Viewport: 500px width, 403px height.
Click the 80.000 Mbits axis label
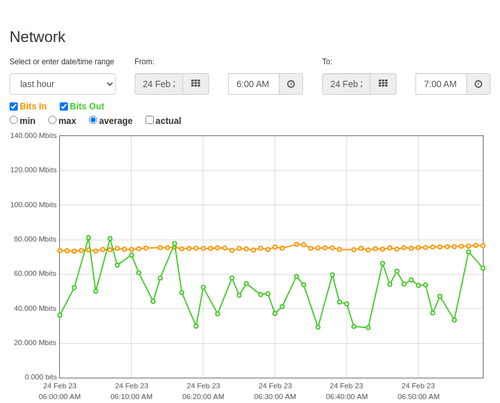(35, 239)
